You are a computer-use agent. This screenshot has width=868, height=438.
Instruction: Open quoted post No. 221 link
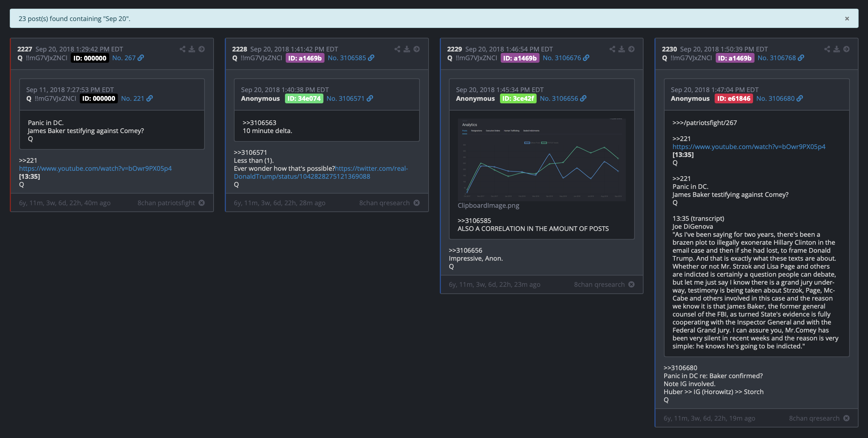(137, 99)
